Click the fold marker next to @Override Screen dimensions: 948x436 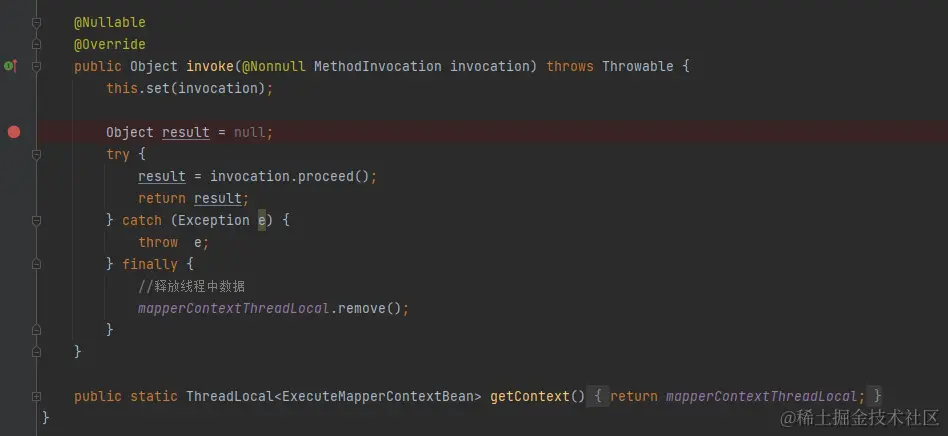[36, 44]
